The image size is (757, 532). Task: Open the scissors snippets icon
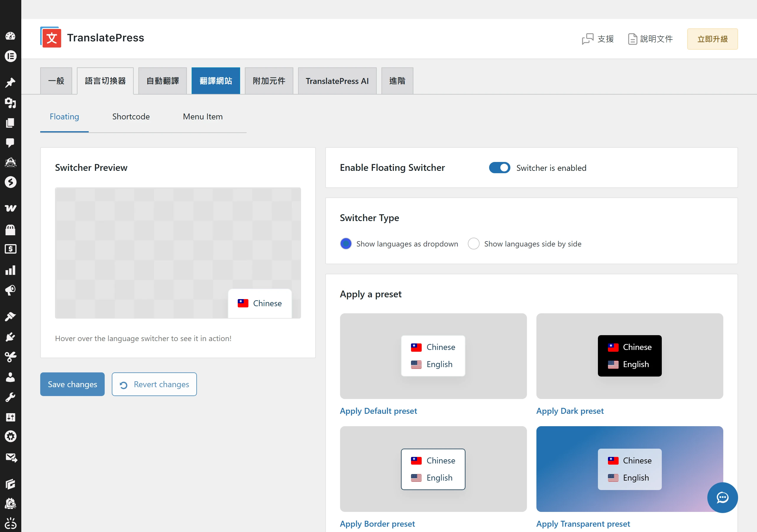[11, 357]
